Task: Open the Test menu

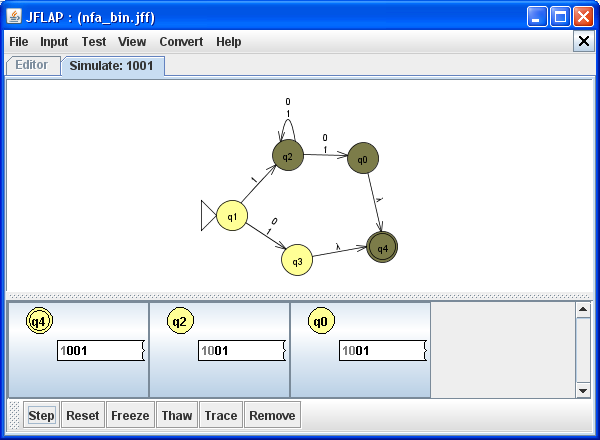Action: [94, 42]
